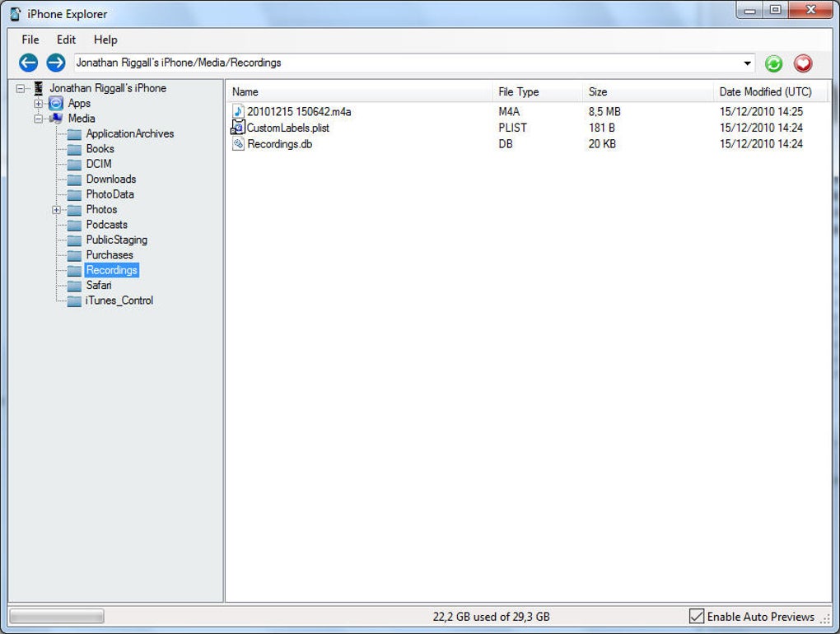The image size is (840, 634).
Task: Select the 20101215 150642.m4a file name
Action: [299, 111]
